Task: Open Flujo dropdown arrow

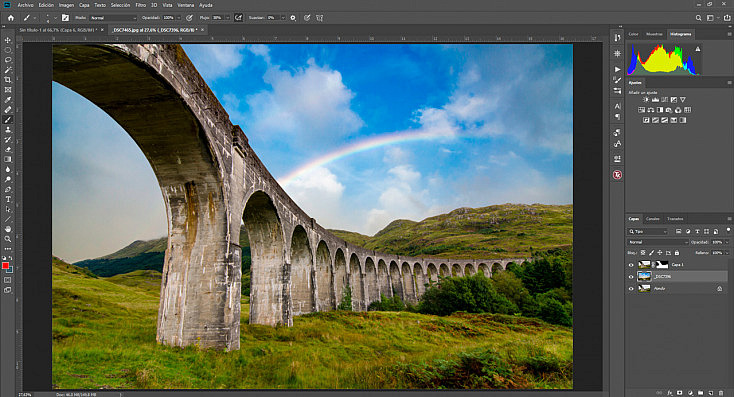Action: pyautogui.click(x=228, y=18)
